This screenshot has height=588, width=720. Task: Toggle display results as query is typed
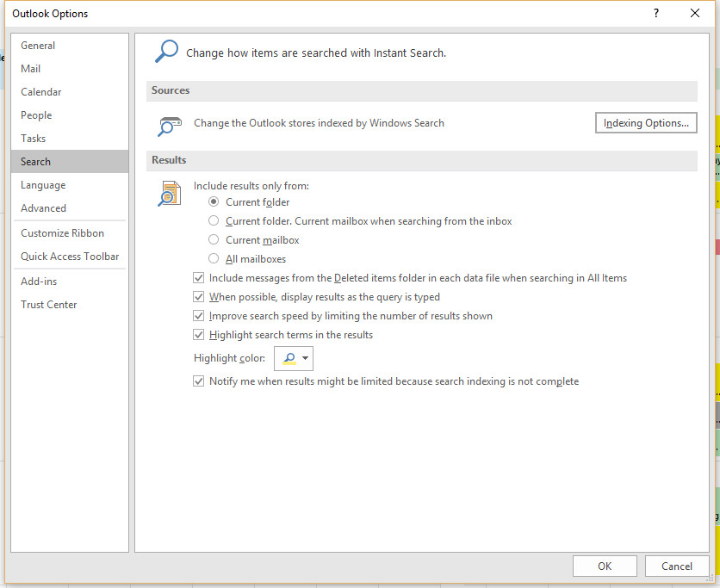(198, 296)
